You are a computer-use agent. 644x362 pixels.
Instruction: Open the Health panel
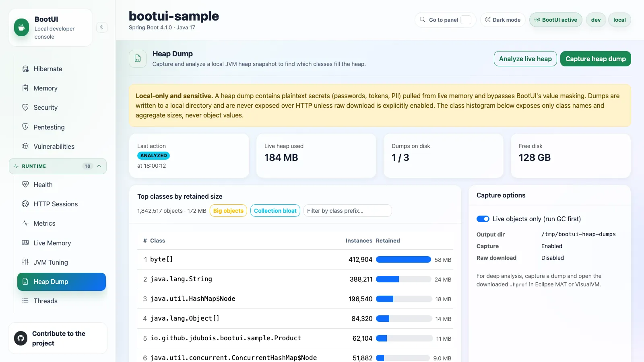pos(62,185)
